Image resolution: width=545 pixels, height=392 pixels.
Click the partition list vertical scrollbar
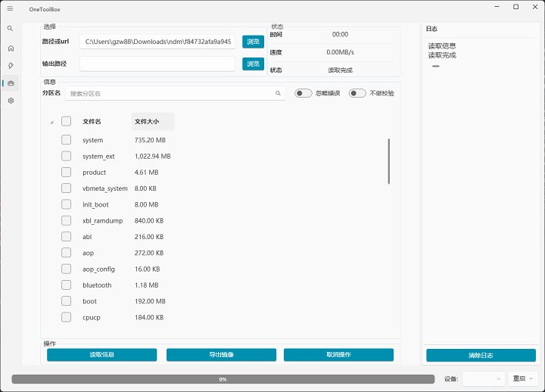[389, 160]
